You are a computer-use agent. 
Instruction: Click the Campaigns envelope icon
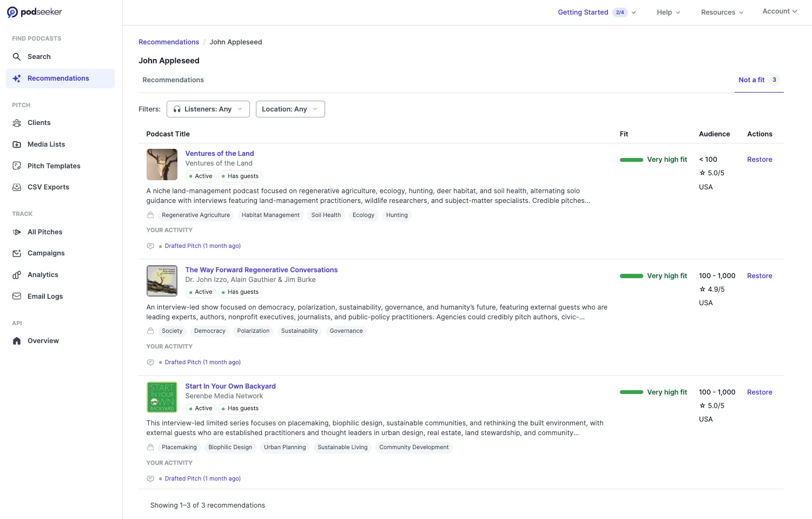pyautogui.click(x=17, y=253)
